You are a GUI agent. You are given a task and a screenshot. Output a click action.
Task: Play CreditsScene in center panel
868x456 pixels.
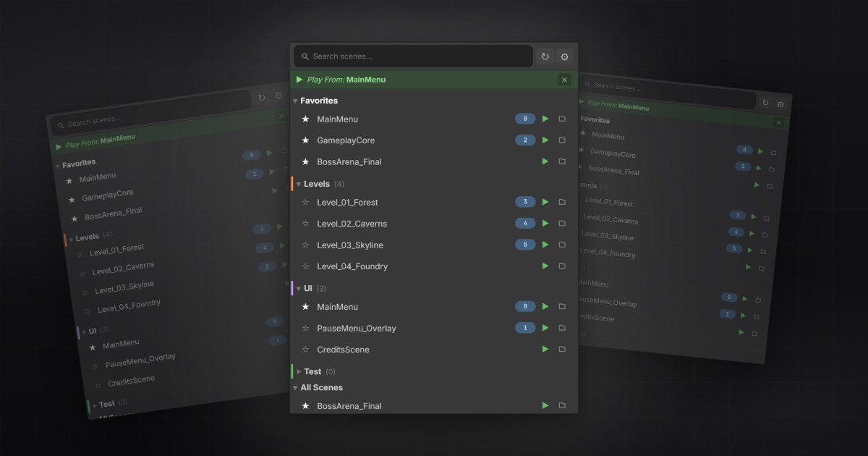pyautogui.click(x=545, y=350)
